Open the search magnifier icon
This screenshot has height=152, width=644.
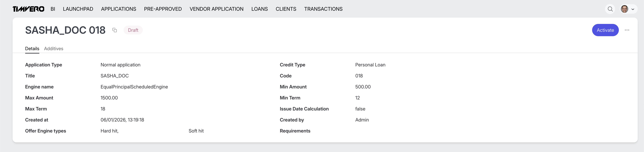(x=610, y=9)
